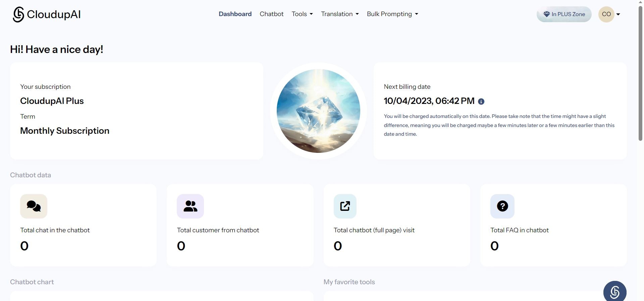Click the 'Chatbot data' section heading
The height and width of the screenshot is (301, 644).
(31, 175)
